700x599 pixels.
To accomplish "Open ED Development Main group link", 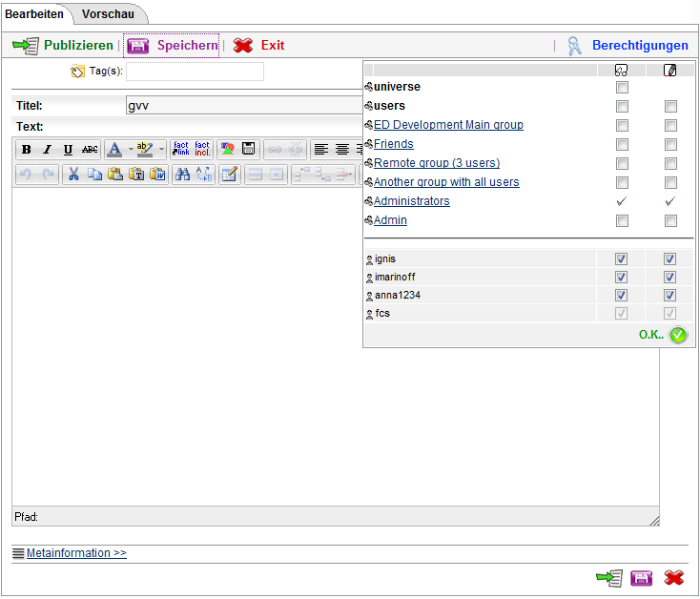I will click(448, 125).
